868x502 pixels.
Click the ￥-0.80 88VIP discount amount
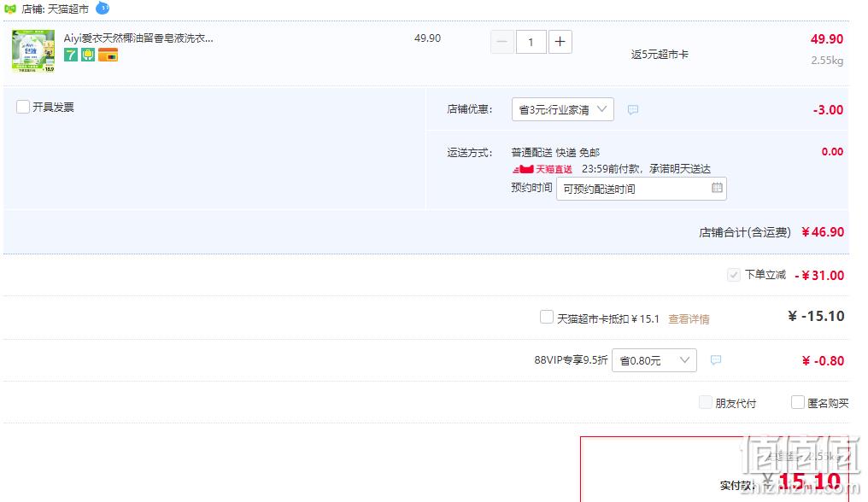point(824,361)
